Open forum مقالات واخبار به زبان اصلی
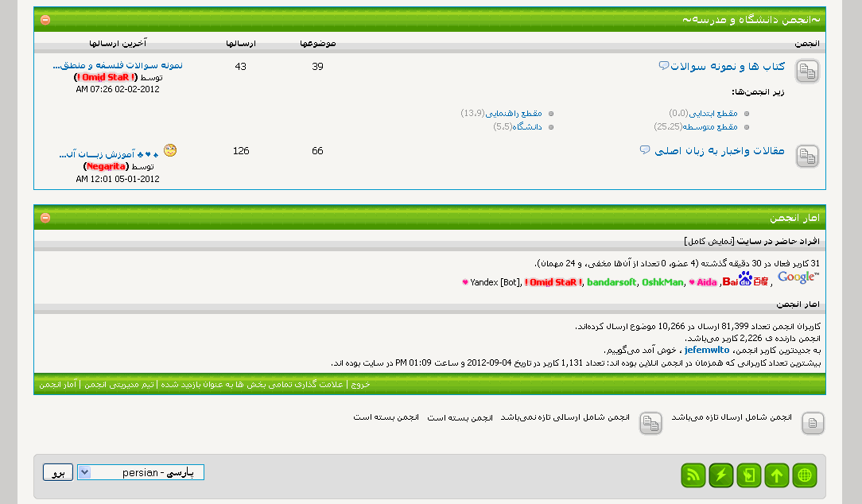 [x=719, y=150]
